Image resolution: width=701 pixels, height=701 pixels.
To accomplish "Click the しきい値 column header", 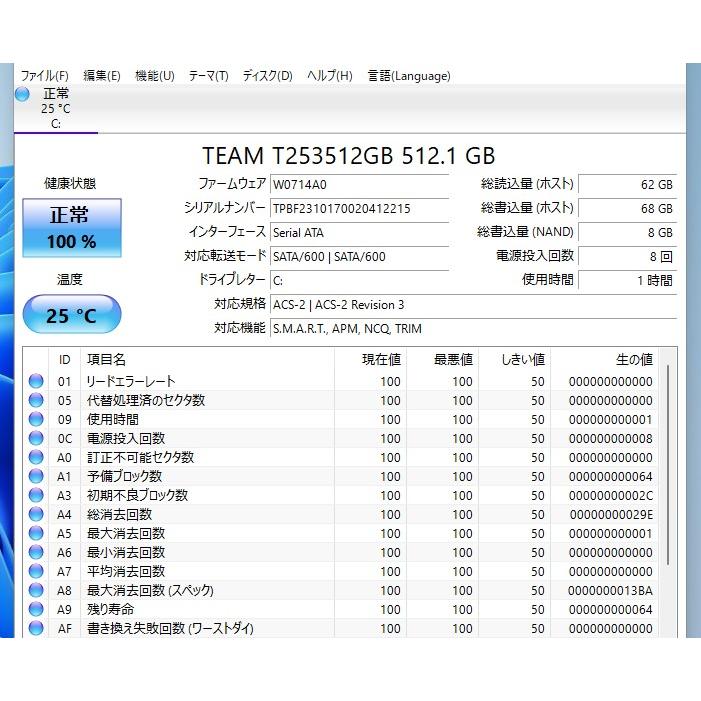I will 515,359.
